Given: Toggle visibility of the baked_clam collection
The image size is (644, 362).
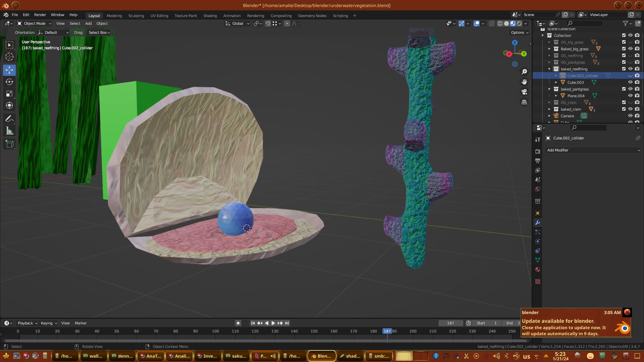Looking at the screenshot, I should 630,109.
